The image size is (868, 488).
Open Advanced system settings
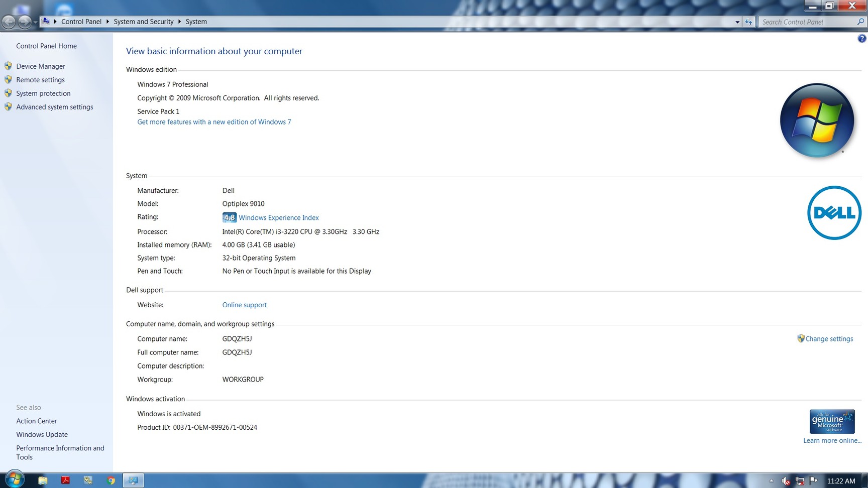[54, 107]
